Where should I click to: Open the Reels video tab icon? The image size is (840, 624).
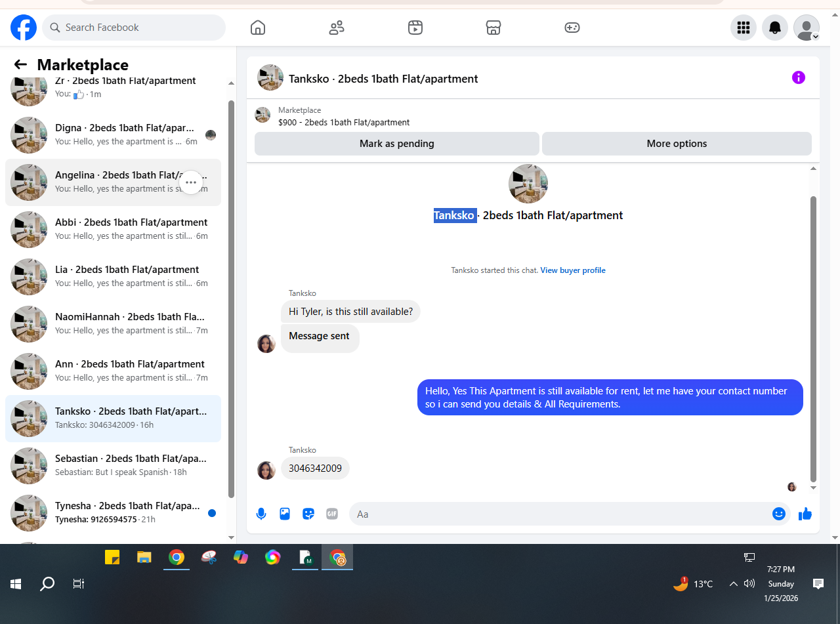click(415, 28)
